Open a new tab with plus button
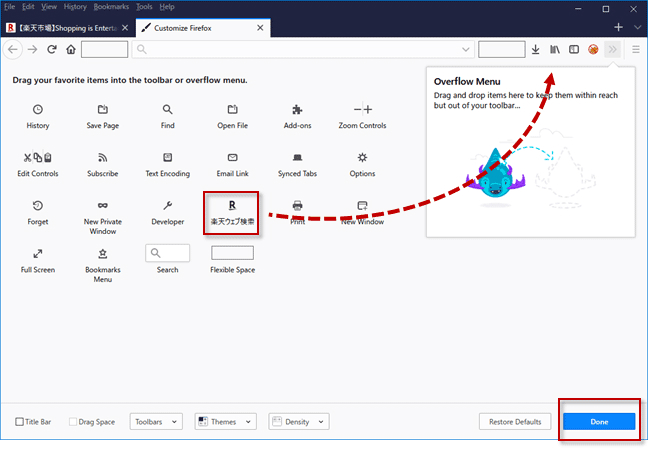The image size is (650, 450). (618, 27)
